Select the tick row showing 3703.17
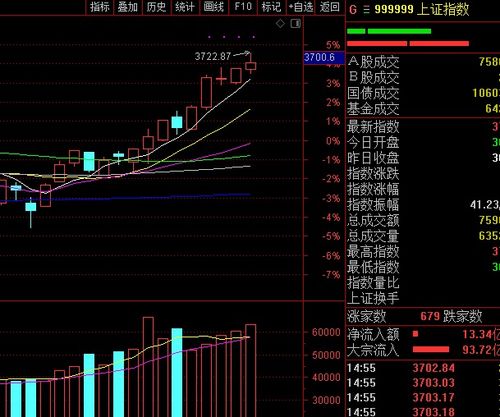Image resolution: width=500 pixels, height=417 pixels. (x=423, y=397)
